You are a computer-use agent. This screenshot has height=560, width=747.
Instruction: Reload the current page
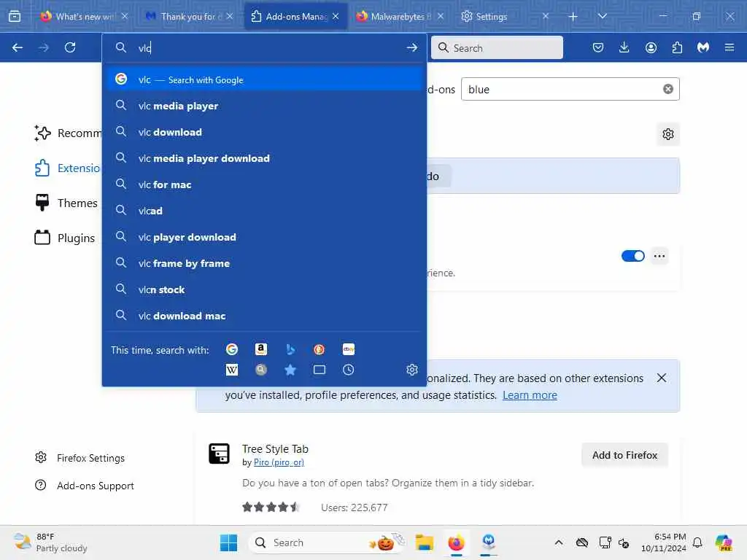[70, 47]
